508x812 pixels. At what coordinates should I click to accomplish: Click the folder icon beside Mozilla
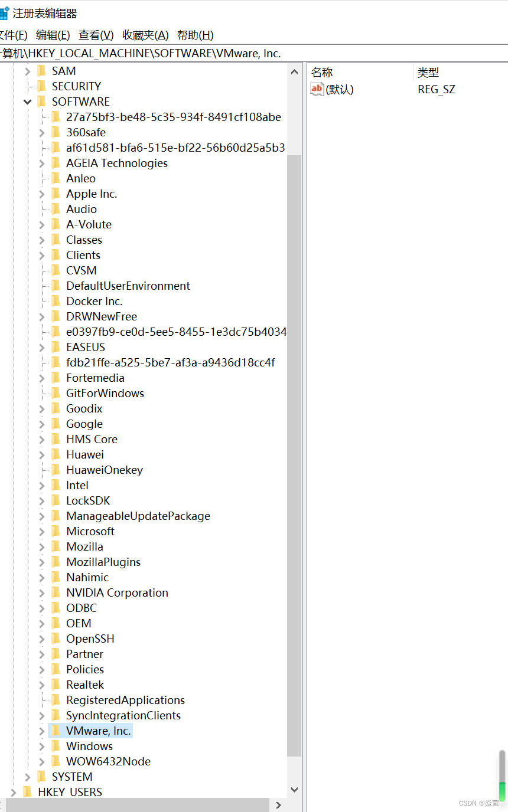point(56,546)
